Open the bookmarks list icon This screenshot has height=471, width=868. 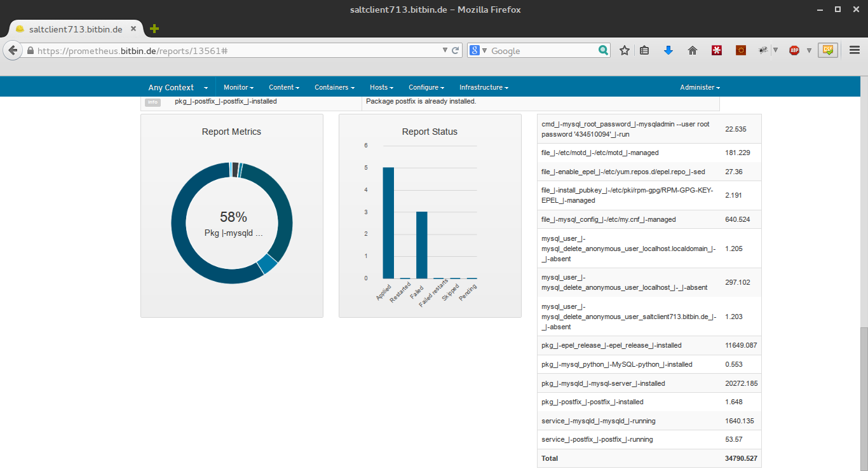coord(644,50)
